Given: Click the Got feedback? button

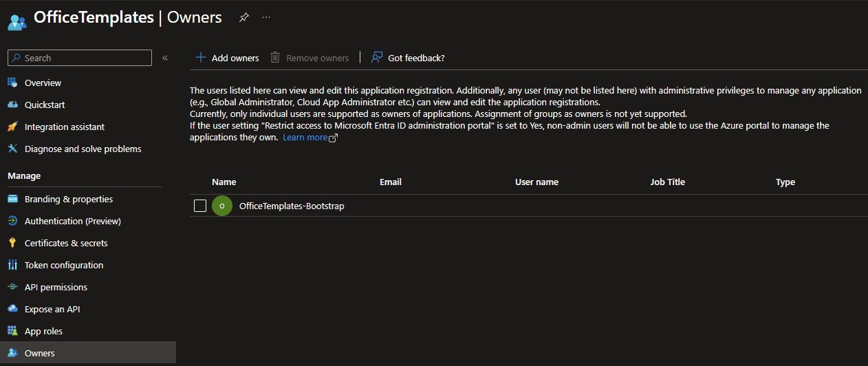Looking at the screenshot, I should tap(408, 58).
